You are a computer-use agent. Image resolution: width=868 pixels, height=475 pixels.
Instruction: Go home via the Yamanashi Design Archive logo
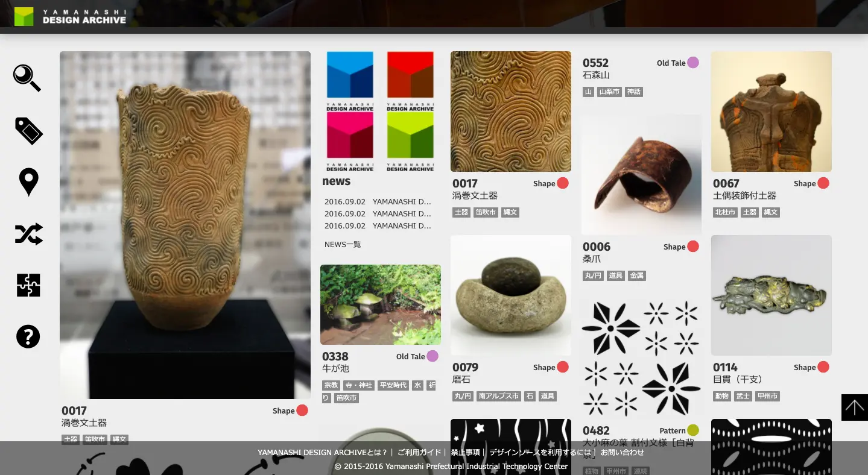70,16
